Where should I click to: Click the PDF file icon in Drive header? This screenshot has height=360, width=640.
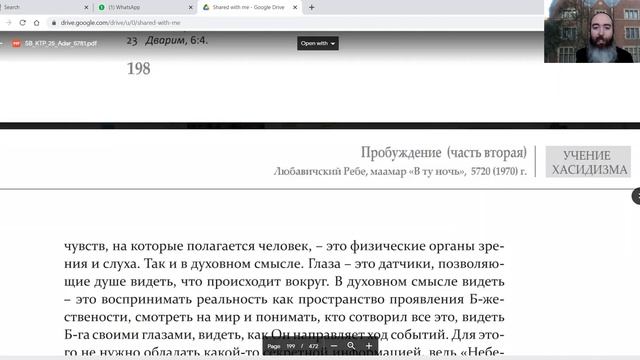point(16,43)
